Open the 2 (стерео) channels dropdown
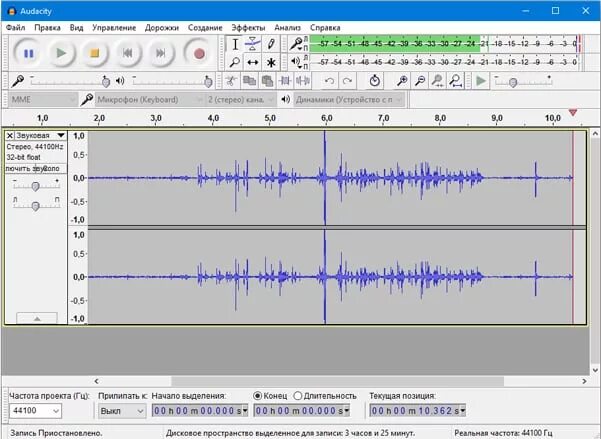Screen dimensions: 601x439 pyautogui.click(x=240, y=100)
